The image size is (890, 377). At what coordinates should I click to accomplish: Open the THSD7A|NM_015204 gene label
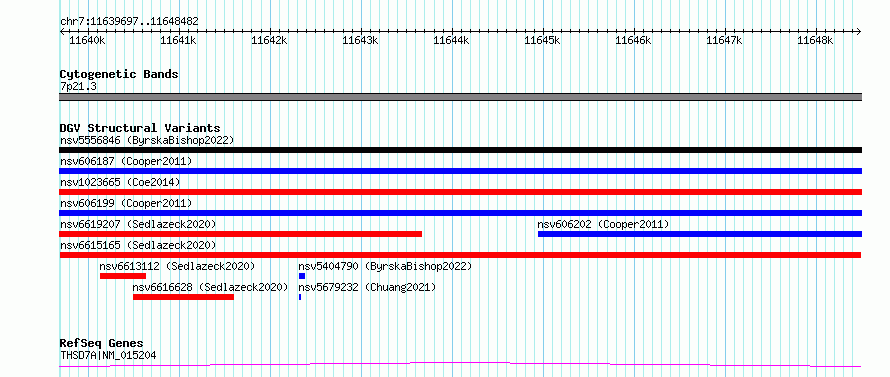[108, 356]
